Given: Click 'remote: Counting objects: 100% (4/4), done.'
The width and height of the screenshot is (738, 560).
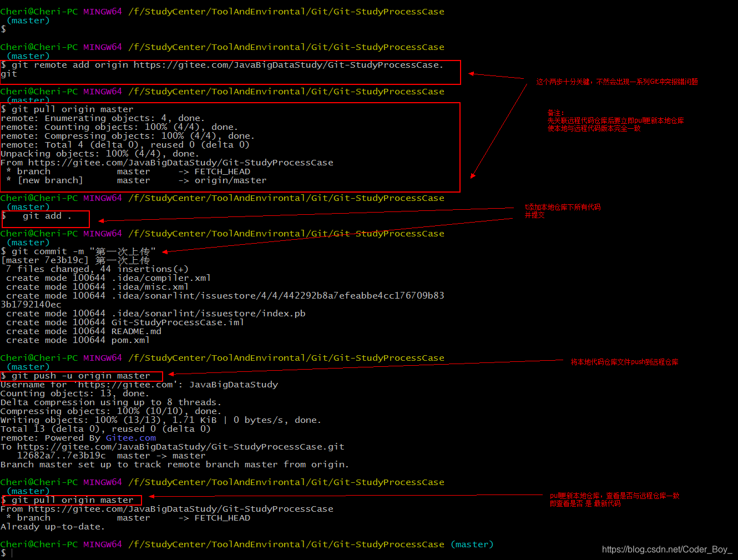Looking at the screenshot, I should pyautogui.click(x=119, y=127).
